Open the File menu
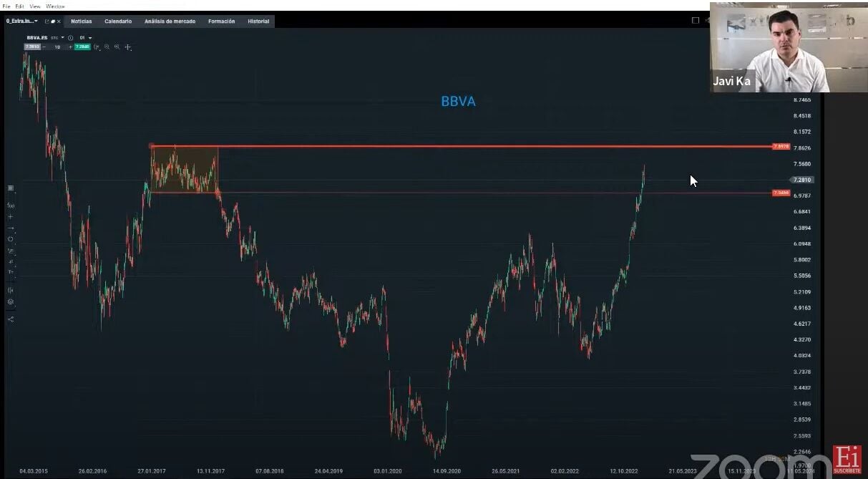868x479 pixels. [x=7, y=6]
